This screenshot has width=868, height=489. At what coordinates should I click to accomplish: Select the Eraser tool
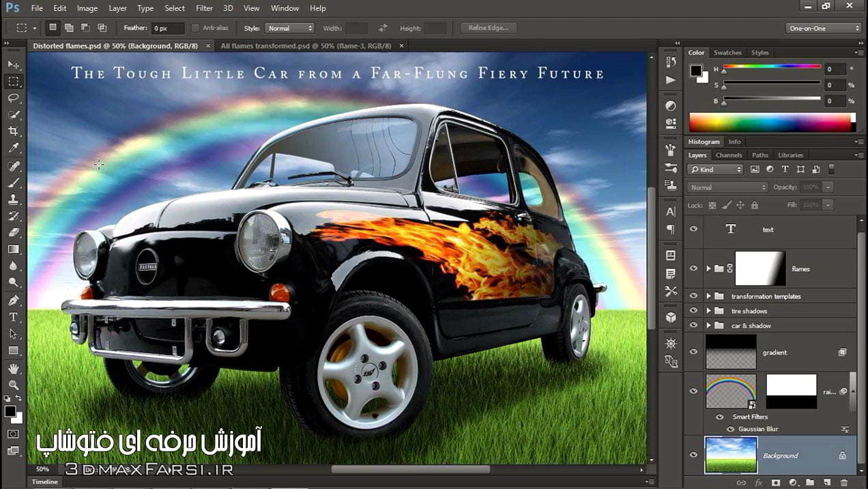13,233
